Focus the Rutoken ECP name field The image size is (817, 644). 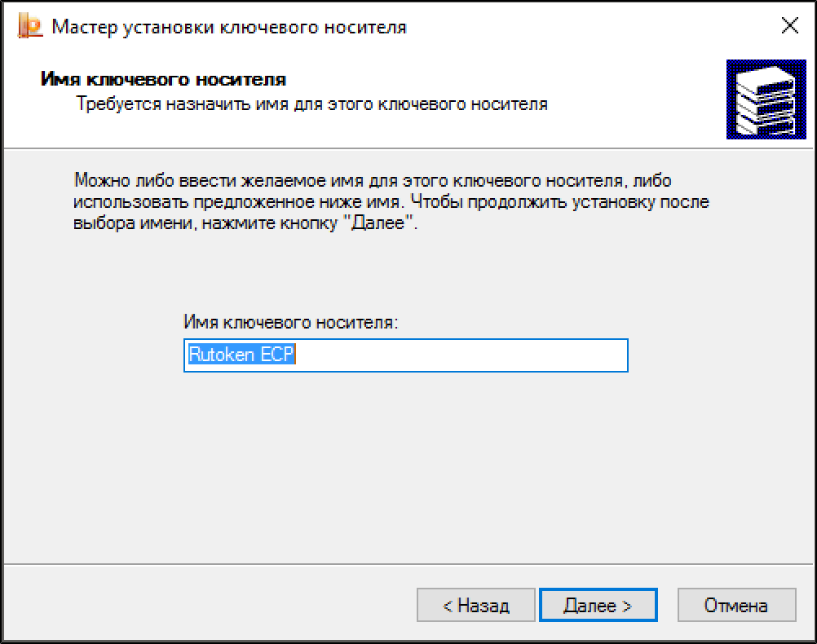(406, 355)
